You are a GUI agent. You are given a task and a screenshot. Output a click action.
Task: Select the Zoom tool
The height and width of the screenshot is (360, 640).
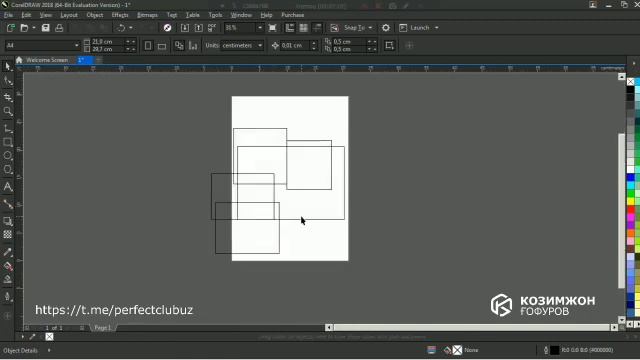[7, 111]
